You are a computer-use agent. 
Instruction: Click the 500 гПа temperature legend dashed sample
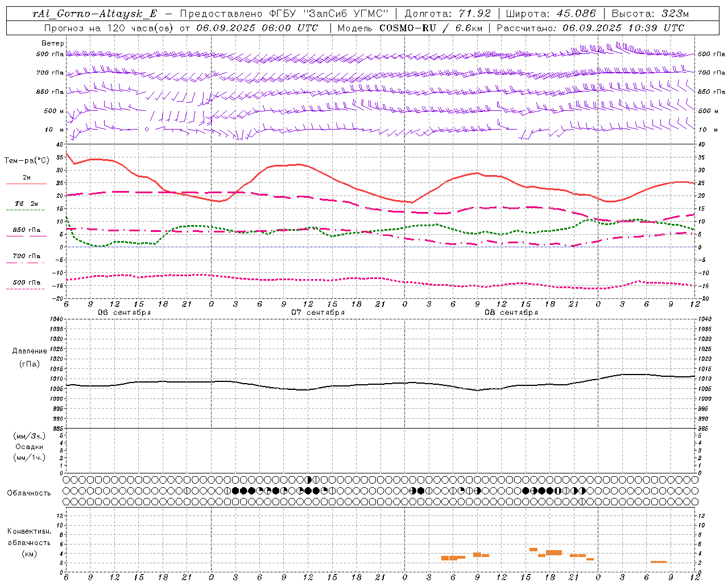point(26,289)
